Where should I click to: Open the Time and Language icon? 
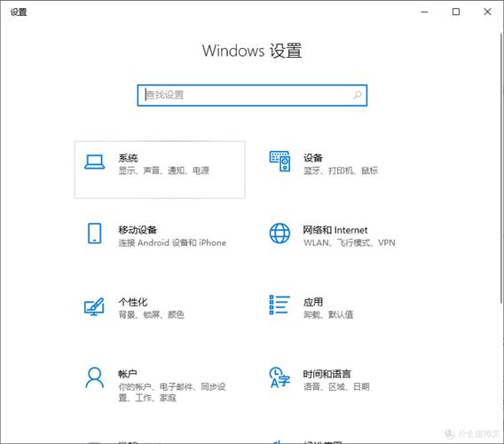pos(280,377)
